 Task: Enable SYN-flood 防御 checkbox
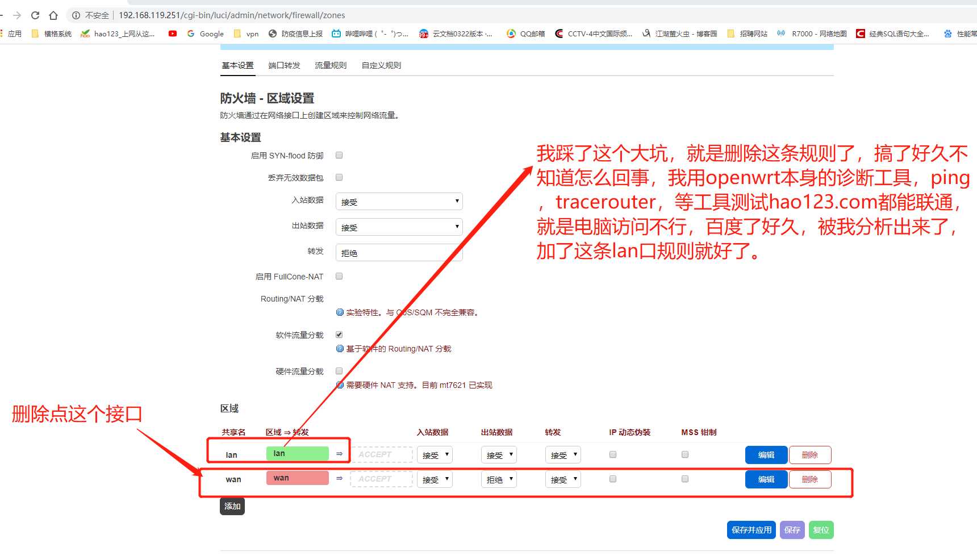[339, 155]
